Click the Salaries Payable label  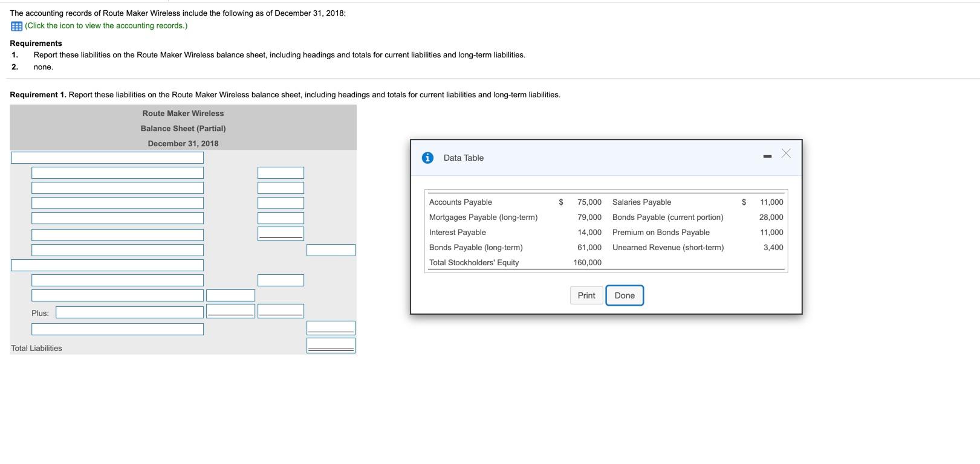pyautogui.click(x=641, y=202)
